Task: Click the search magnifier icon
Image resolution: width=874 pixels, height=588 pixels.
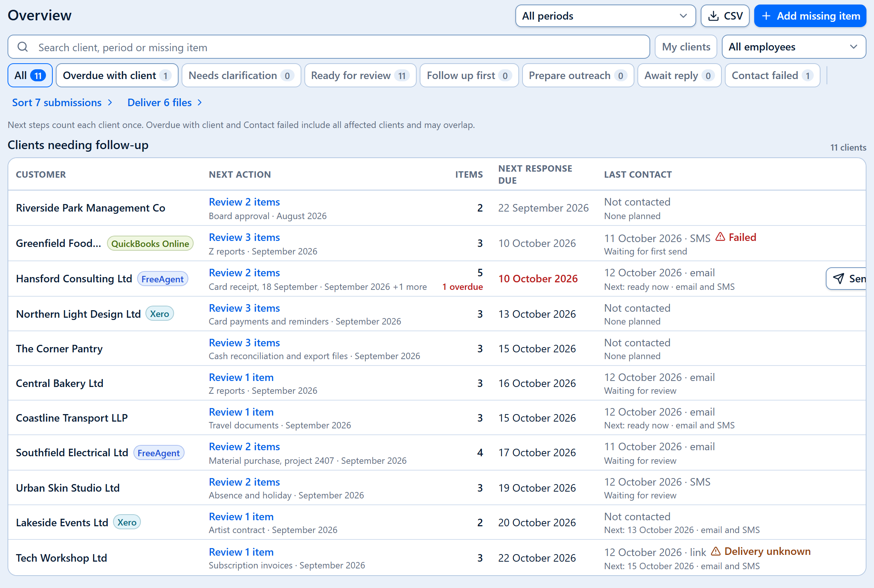Action: tap(23, 47)
